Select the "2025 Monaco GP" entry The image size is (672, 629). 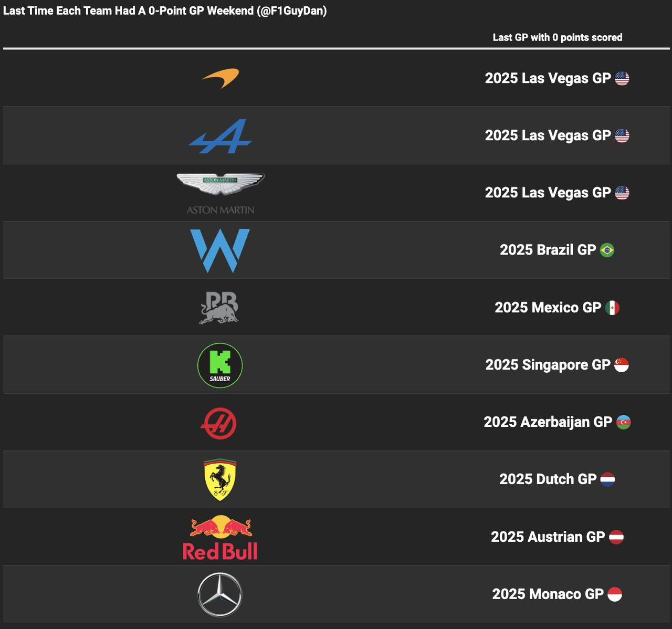pos(548,594)
